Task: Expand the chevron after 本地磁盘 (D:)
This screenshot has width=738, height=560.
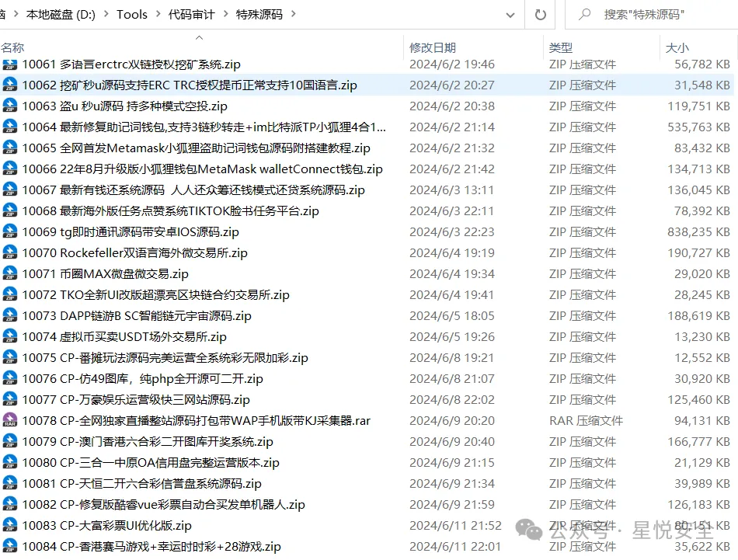Action: pyautogui.click(x=106, y=15)
